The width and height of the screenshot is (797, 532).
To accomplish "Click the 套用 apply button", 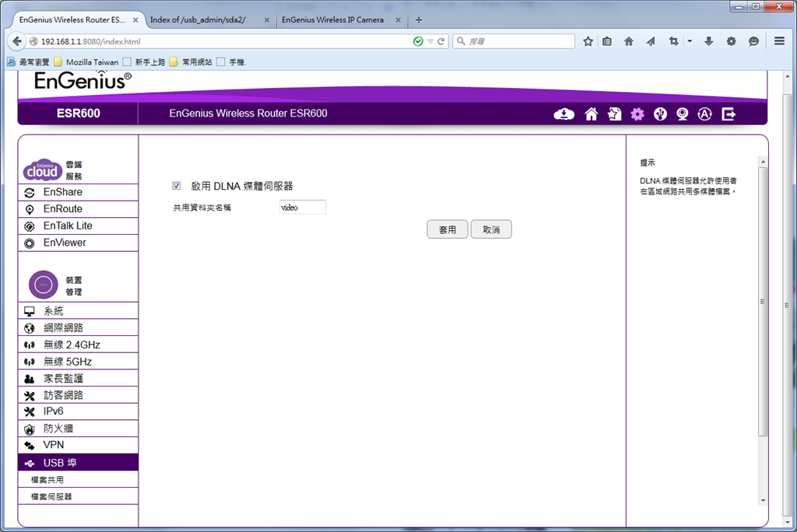I will click(448, 229).
